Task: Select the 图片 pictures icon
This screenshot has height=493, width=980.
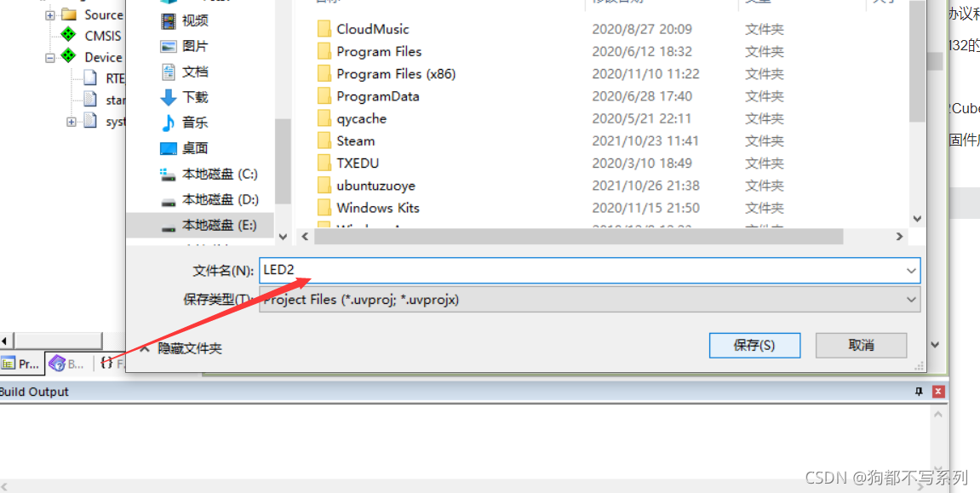Action: coord(168,47)
